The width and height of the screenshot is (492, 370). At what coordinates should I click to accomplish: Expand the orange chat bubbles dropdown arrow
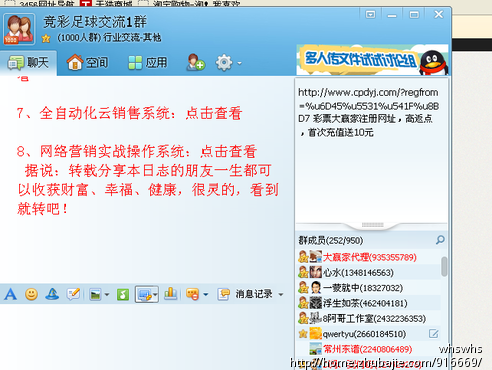point(205,295)
